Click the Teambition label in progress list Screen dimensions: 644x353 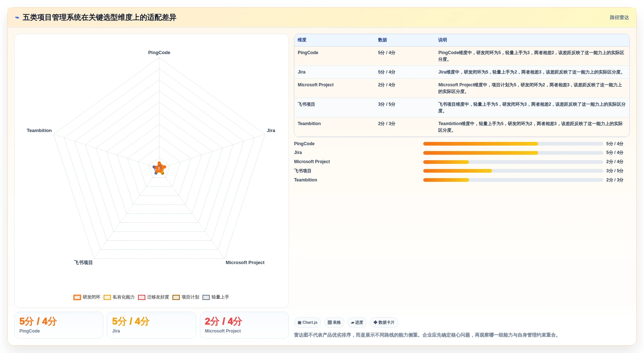pos(306,180)
